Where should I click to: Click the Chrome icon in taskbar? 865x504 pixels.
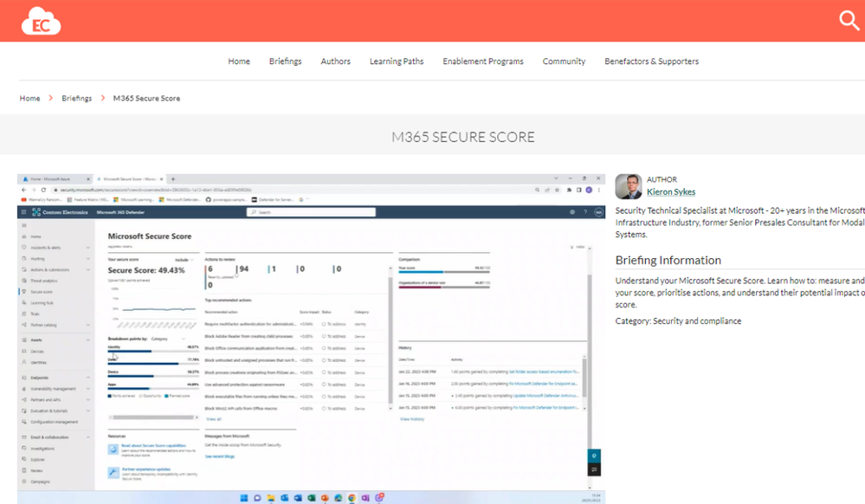[x=352, y=498]
